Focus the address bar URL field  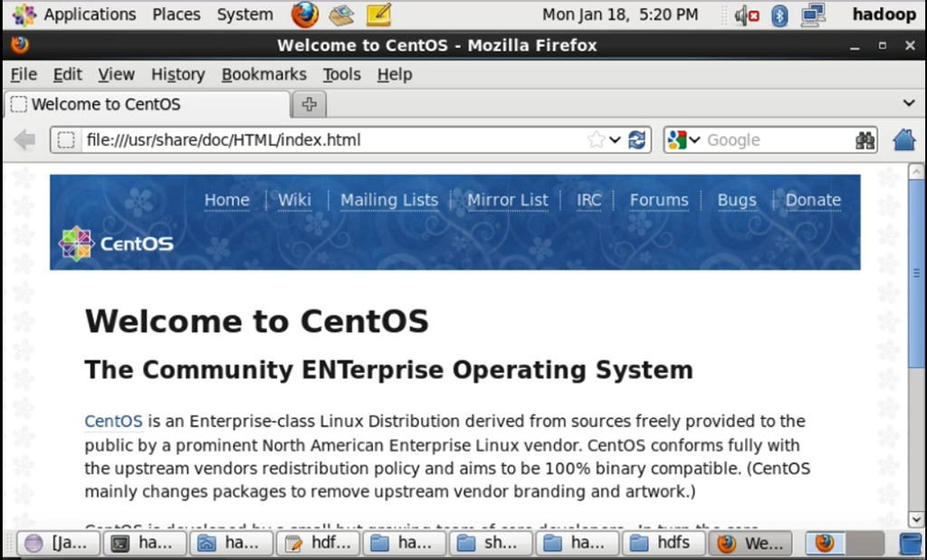334,140
